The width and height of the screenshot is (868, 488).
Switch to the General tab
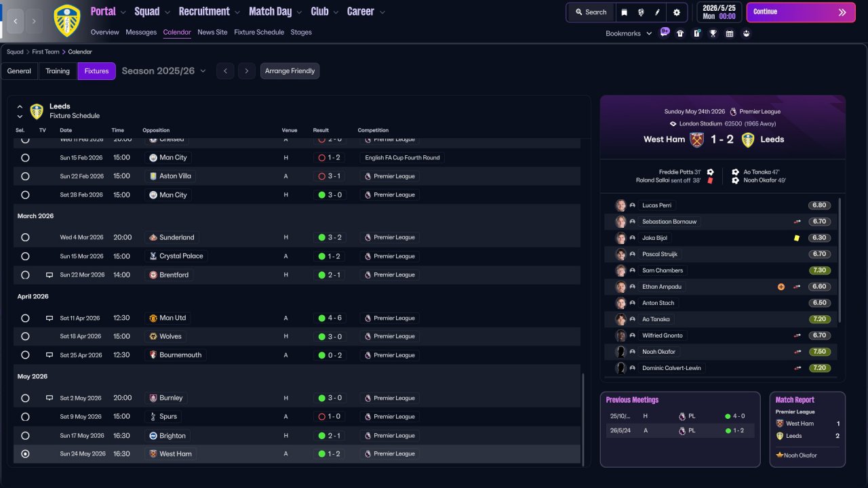tap(19, 71)
